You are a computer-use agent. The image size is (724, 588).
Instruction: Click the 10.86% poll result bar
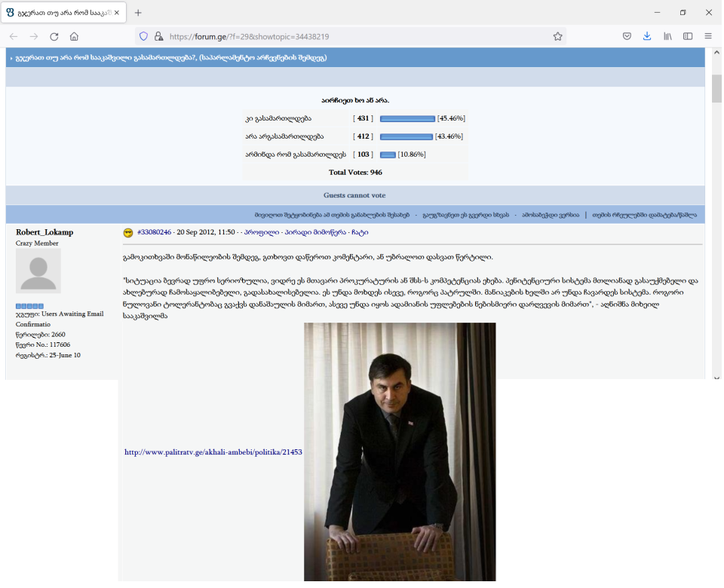coord(388,155)
